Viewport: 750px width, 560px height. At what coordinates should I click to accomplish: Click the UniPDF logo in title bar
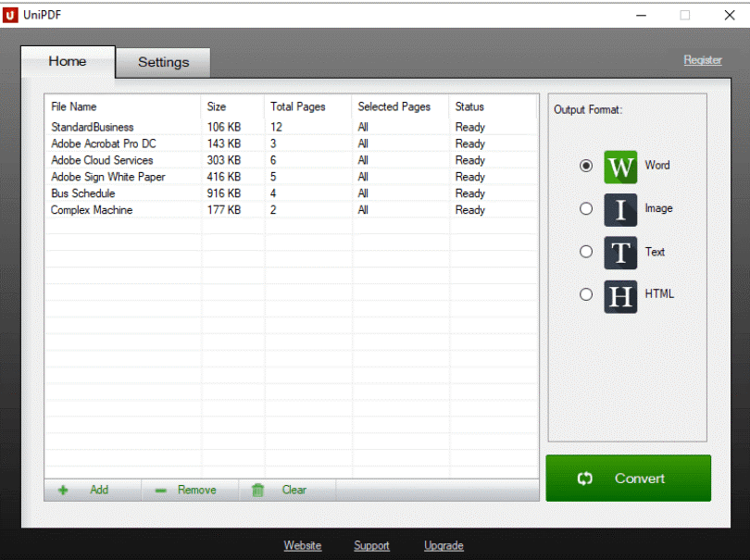click(10, 16)
